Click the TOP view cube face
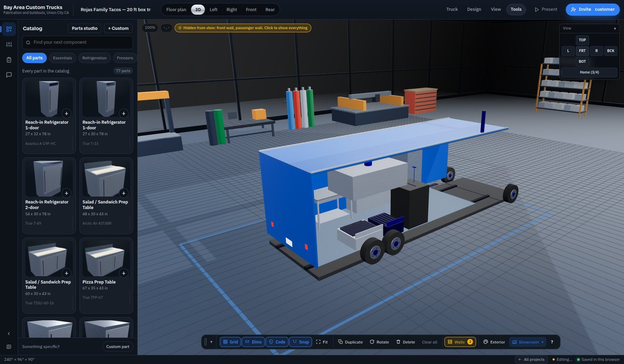Image resolution: width=624 pixels, height=364 pixels. pos(582,40)
